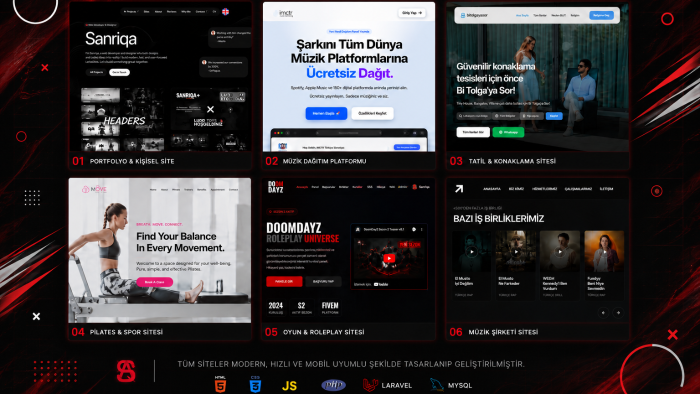
Task: Select BİZ KİMİZ in music company nav
Action: pos(516,189)
